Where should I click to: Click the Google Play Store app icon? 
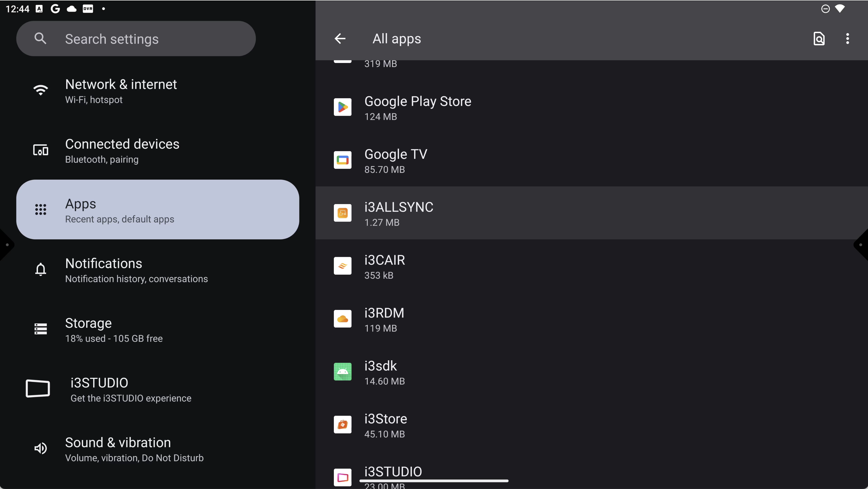click(x=342, y=107)
